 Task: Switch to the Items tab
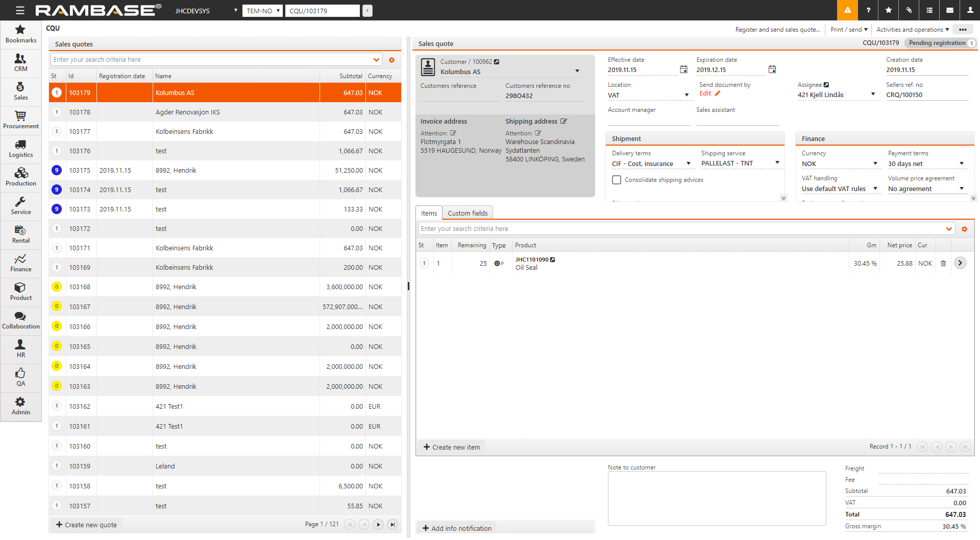[429, 213]
